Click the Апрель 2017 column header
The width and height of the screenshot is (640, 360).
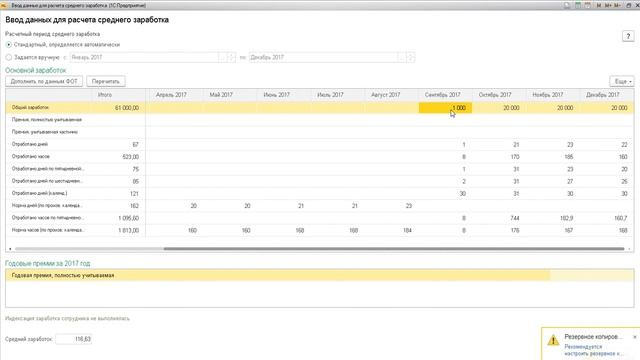[x=174, y=95]
